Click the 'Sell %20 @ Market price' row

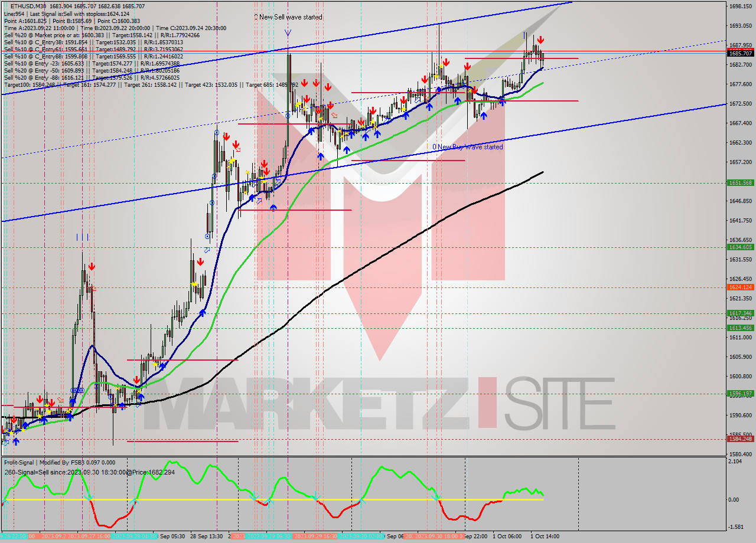click(x=102, y=35)
